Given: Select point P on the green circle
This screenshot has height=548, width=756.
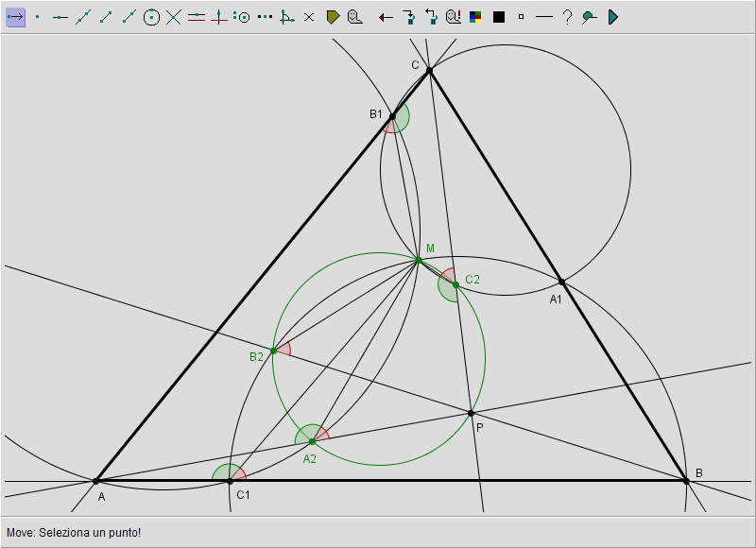Looking at the screenshot, I should tap(471, 413).
